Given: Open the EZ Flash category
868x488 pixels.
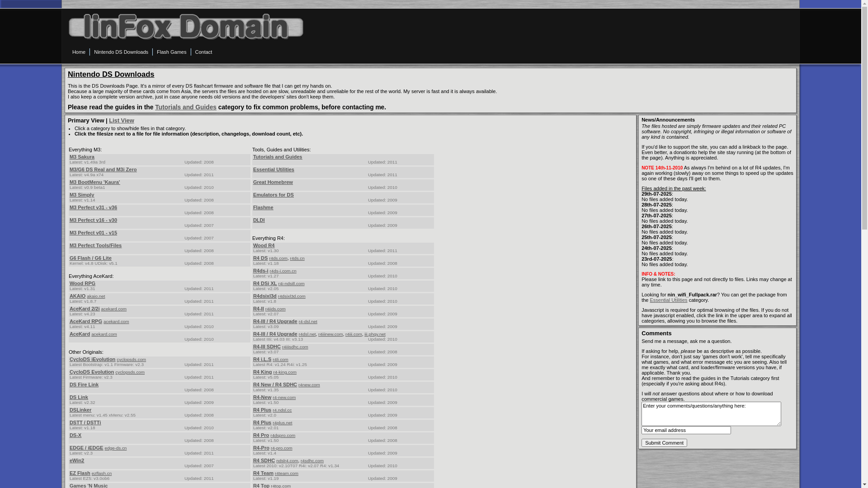Looking at the screenshot, I should coord(80,473).
